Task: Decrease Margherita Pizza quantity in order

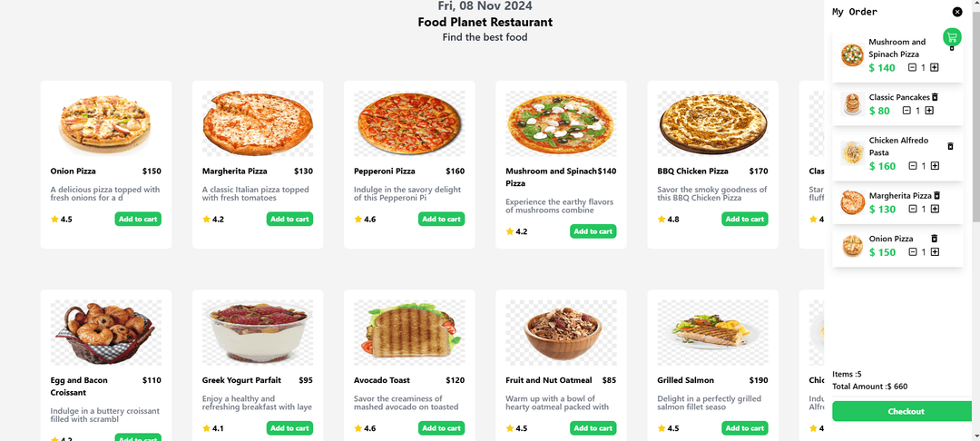Action: 913,209
